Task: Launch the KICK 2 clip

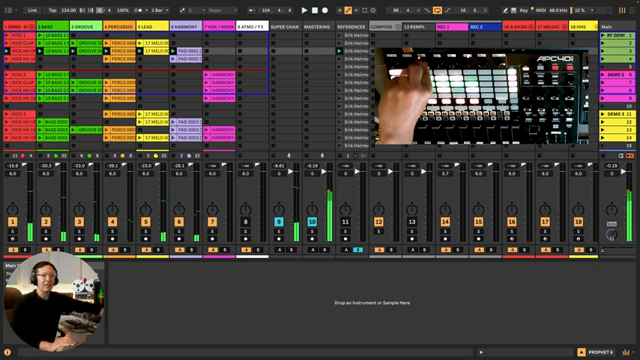Action: [7, 75]
